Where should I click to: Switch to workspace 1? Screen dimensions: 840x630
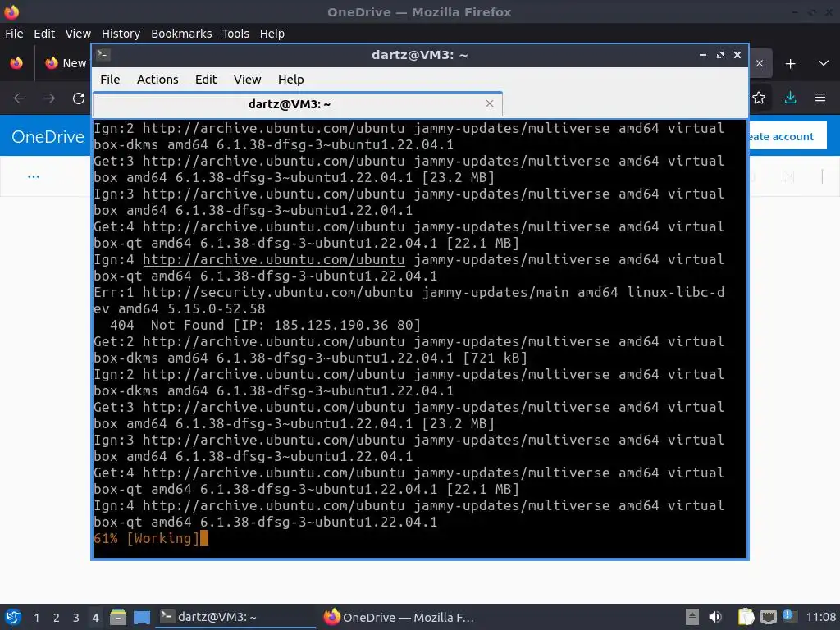[36, 618]
